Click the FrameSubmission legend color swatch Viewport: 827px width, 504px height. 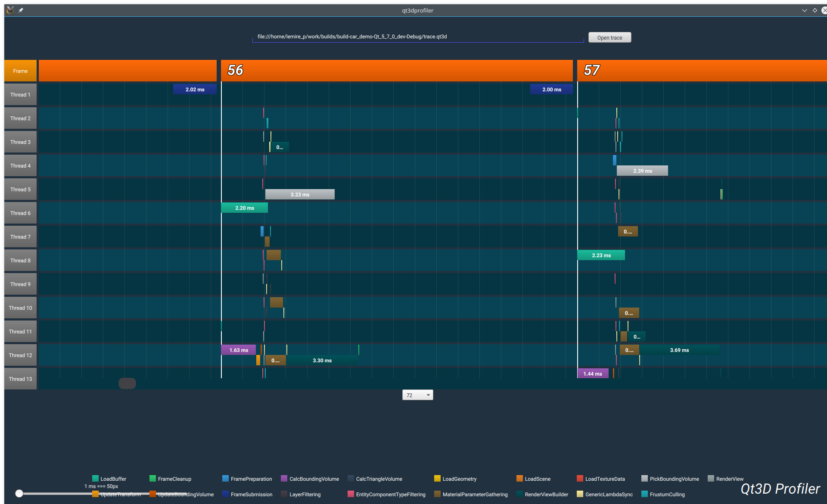[x=225, y=494]
